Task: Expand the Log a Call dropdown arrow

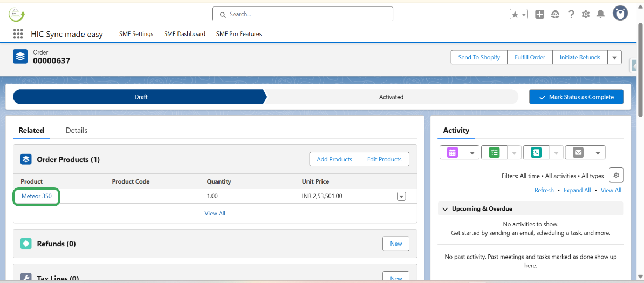Action: pyautogui.click(x=556, y=153)
